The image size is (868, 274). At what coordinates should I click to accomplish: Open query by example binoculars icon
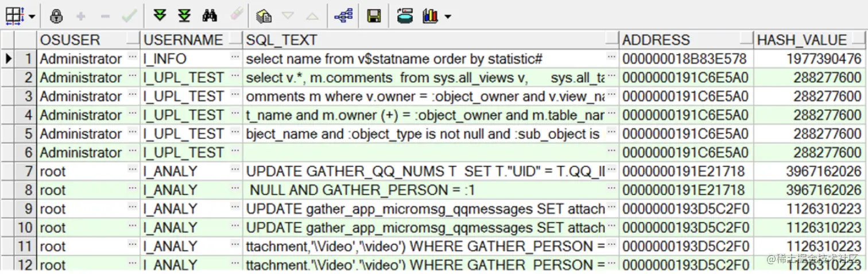pyautogui.click(x=210, y=16)
